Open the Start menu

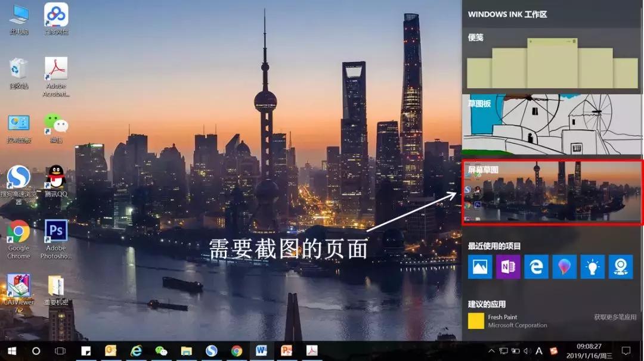point(11,351)
